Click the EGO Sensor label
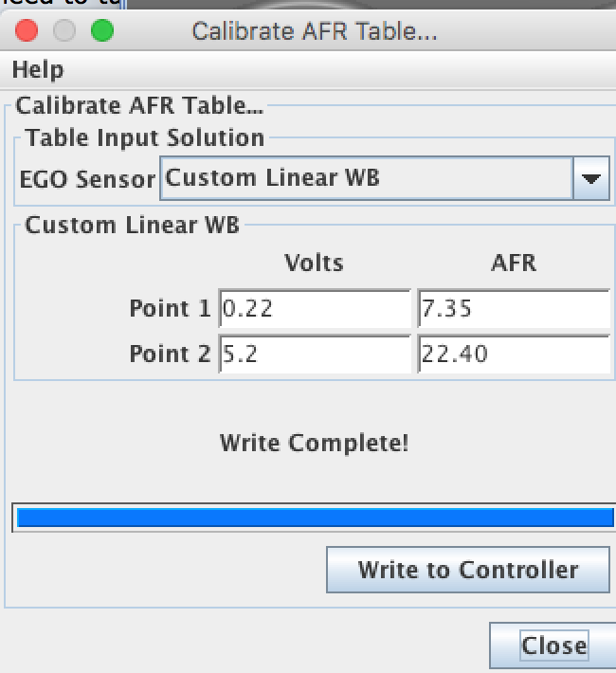 pos(87,178)
